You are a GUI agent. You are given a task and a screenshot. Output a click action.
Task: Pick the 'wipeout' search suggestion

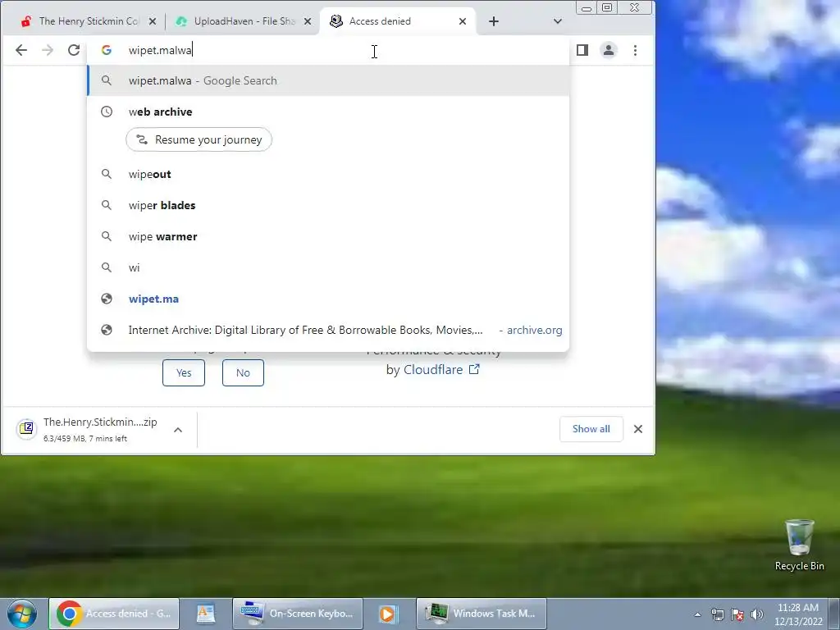[328, 175]
